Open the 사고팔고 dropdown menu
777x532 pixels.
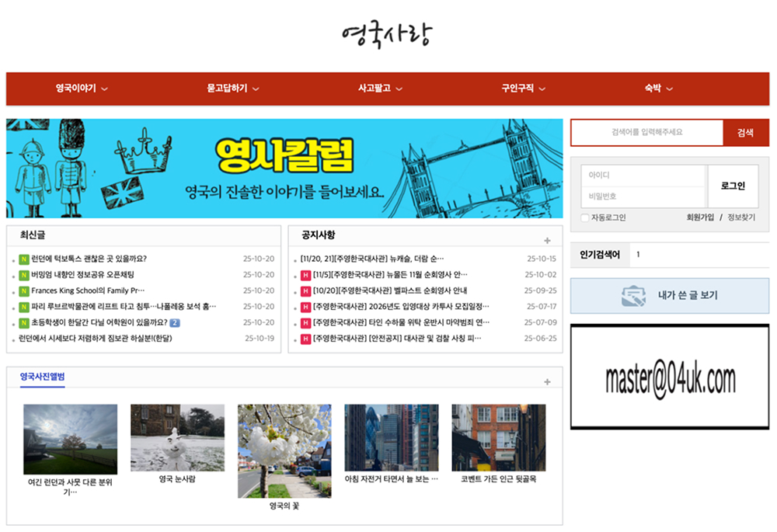point(380,89)
